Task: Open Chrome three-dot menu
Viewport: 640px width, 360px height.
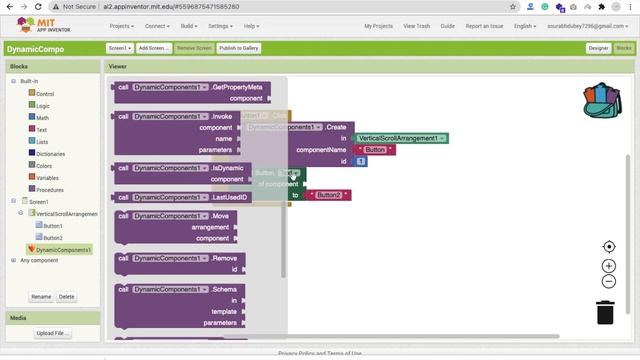Action: click(630, 7)
